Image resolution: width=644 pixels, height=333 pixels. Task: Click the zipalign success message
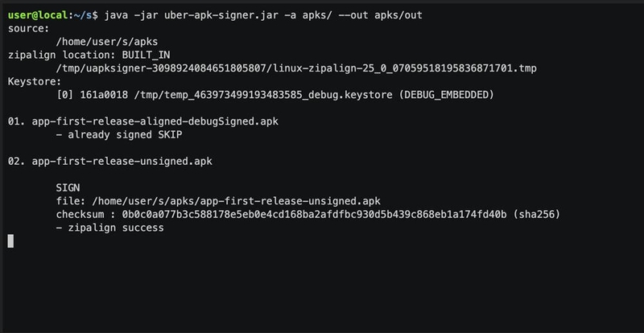coord(109,228)
